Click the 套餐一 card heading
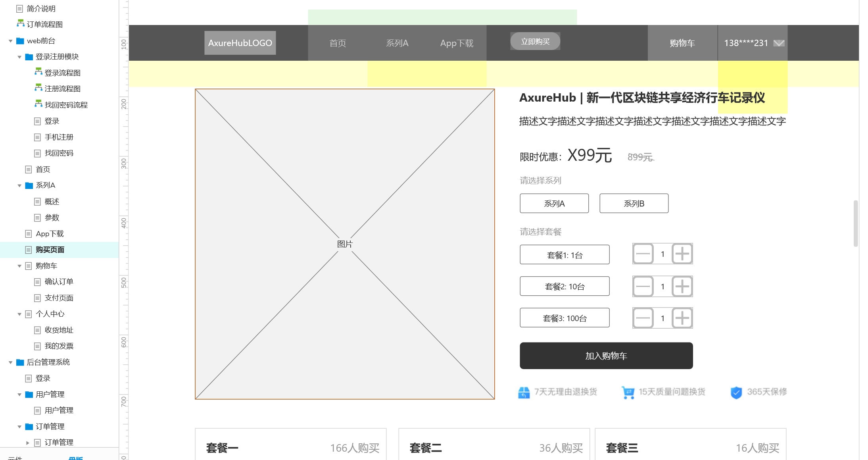The image size is (868, 460). pos(222,448)
